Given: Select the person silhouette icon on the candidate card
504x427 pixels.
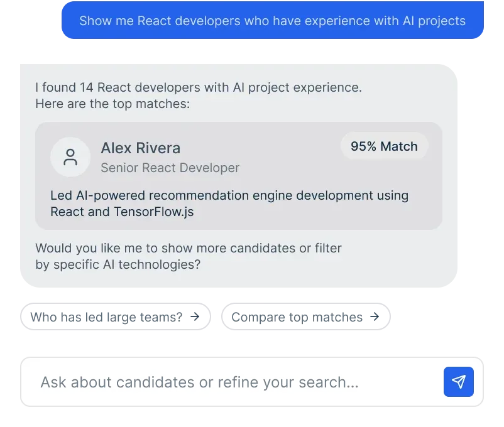Looking at the screenshot, I should point(70,157).
